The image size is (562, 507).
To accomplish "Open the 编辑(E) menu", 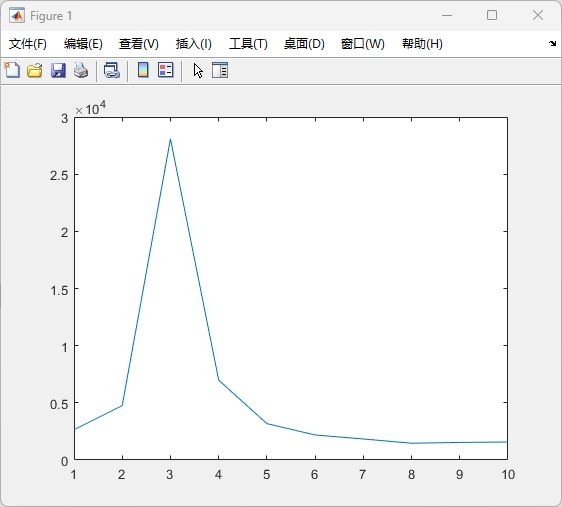I will (x=83, y=44).
